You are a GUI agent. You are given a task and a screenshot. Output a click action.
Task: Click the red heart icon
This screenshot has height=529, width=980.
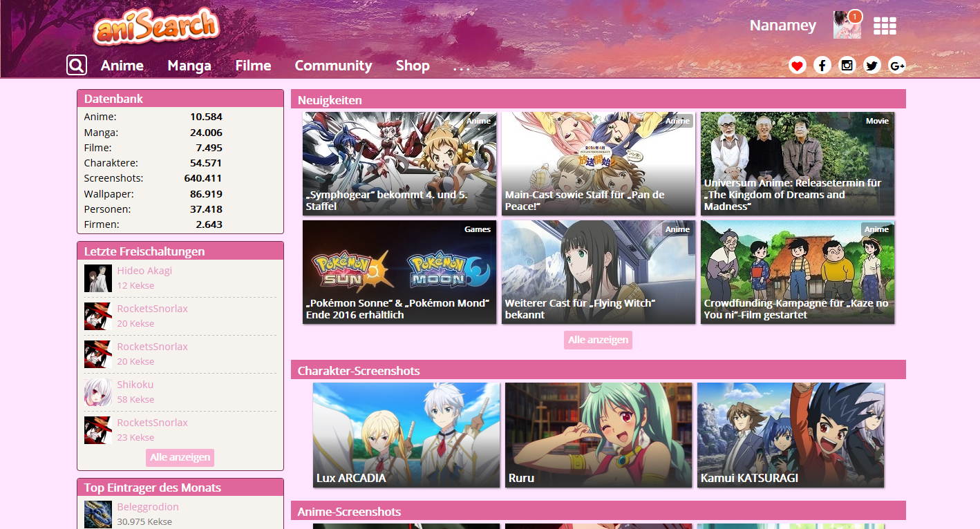(798, 66)
